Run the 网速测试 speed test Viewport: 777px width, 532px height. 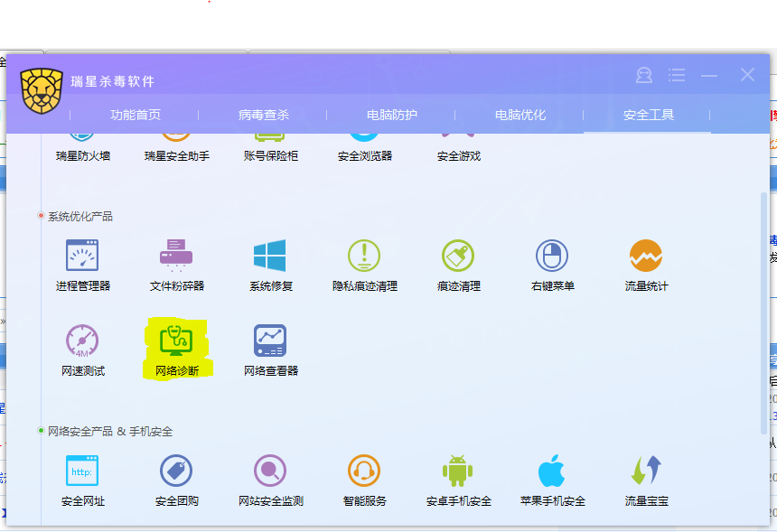pyautogui.click(x=82, y=350)
